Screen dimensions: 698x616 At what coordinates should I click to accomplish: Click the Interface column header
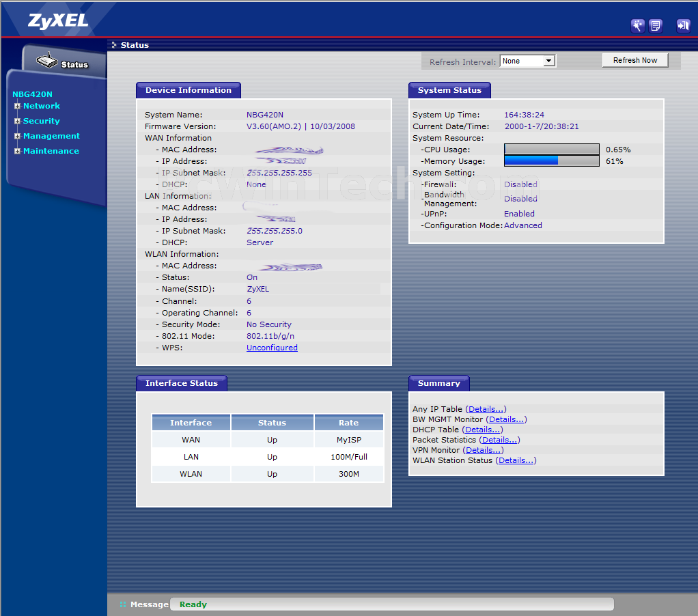[191, 423]
